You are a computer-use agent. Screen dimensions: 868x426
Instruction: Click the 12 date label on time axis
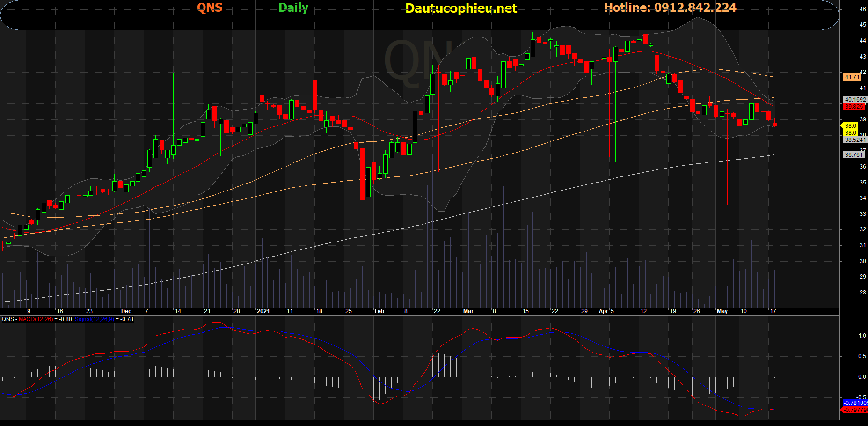point(643,311)
